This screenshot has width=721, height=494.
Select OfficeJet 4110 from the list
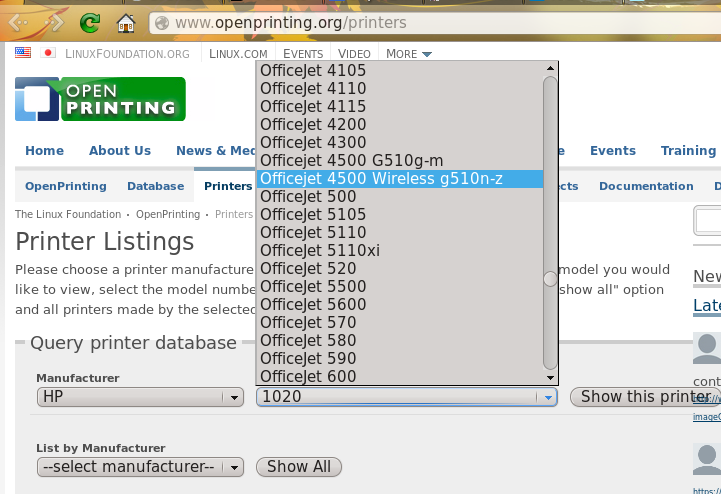coord(400,88)
